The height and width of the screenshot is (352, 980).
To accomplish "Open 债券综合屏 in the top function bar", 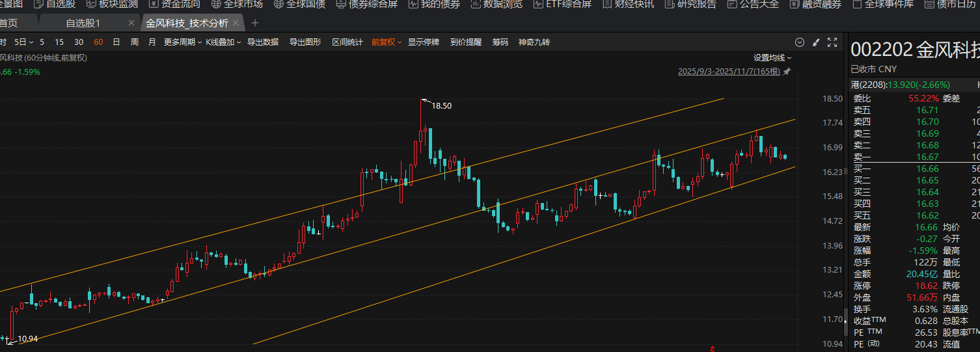I will [x=367, y=4].
